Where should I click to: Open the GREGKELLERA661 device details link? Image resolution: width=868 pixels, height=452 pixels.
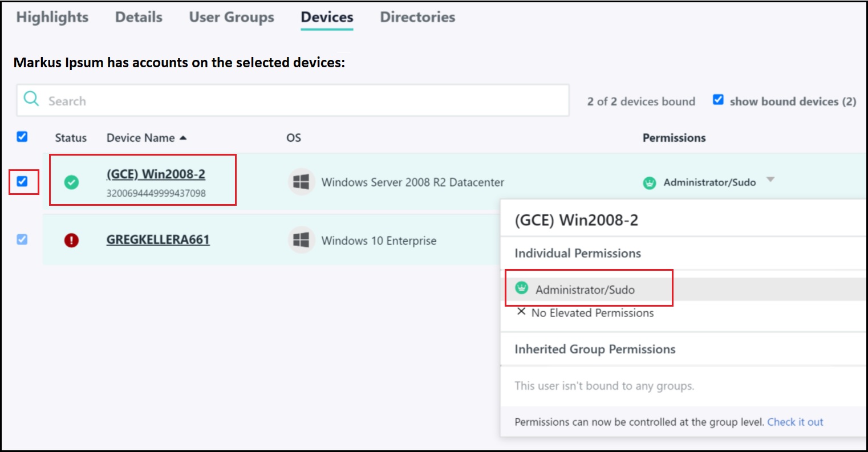(x=158, y=240)
